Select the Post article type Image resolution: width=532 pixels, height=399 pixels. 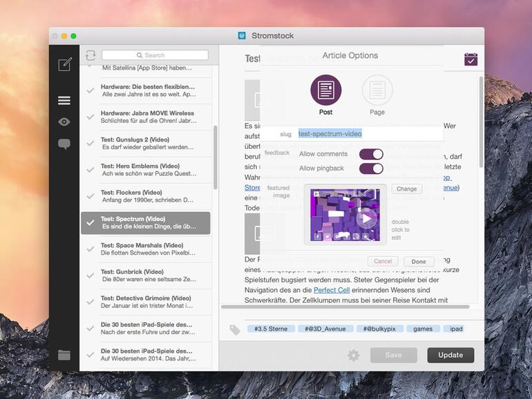pos(326,90)
